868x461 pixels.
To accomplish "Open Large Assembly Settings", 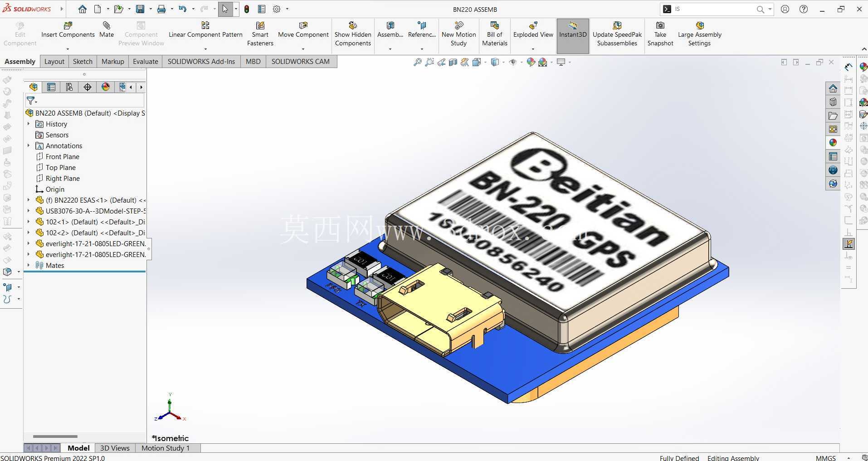I will pyautogui.click(x=700, y=34).
